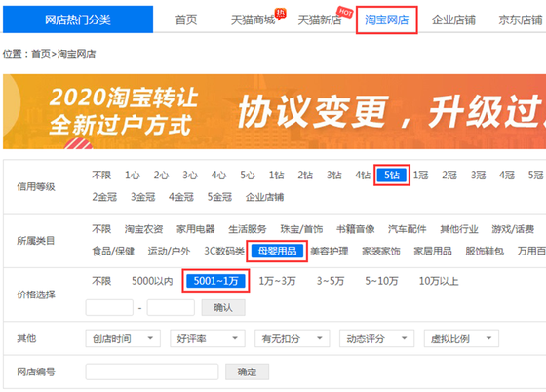The width and height of the screenshot is (546, 392).
Task: Open the 动态评分 dropdown
Action: (376, 338)
